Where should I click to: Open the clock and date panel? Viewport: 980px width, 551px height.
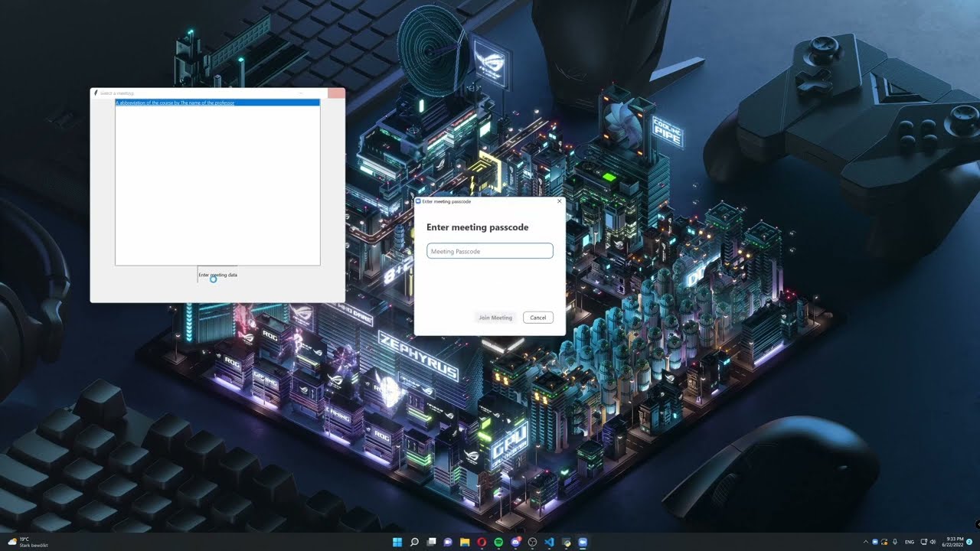click(952, 542)
